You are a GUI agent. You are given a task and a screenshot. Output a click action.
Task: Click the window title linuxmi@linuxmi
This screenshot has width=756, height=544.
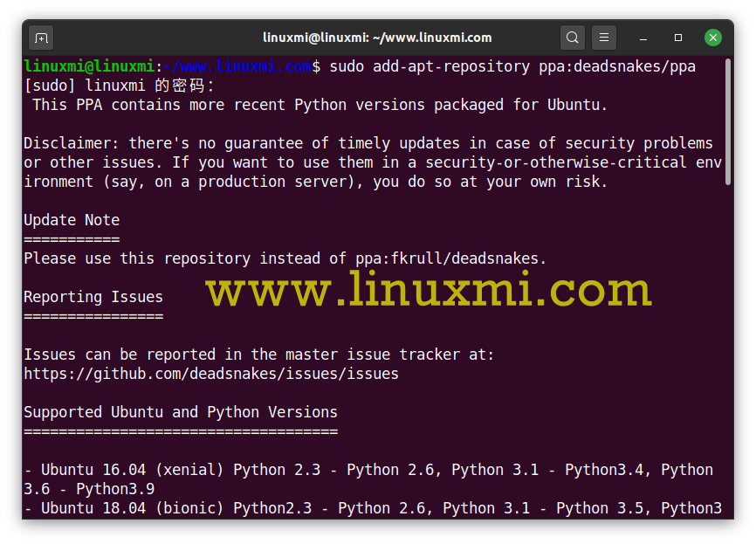pos(377,38)
